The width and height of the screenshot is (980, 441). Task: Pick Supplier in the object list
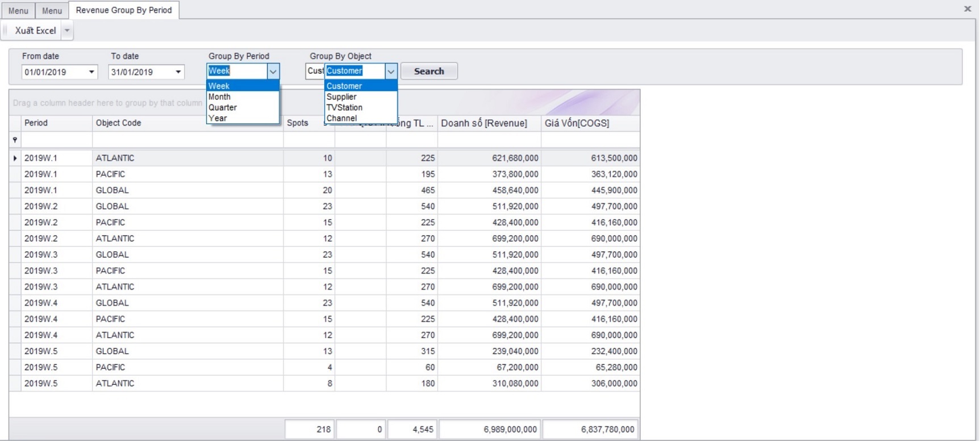(x=361, y=96)
